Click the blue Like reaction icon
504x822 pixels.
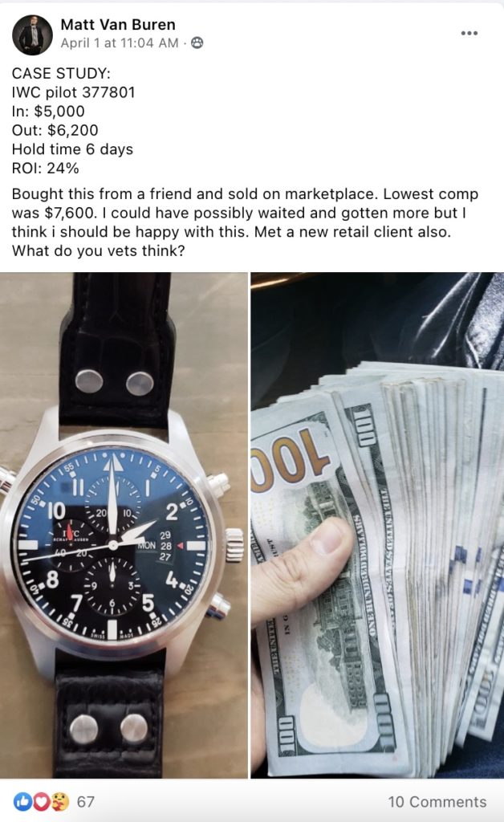[22, 801]
